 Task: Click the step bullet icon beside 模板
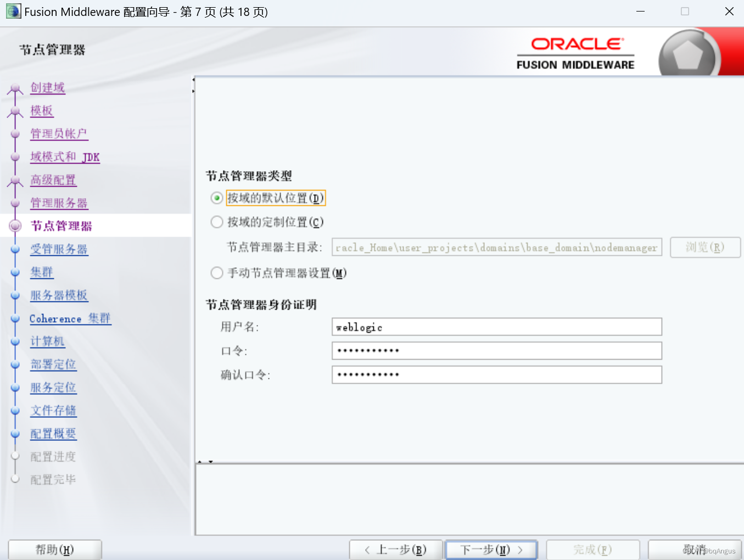coord(15,111)
